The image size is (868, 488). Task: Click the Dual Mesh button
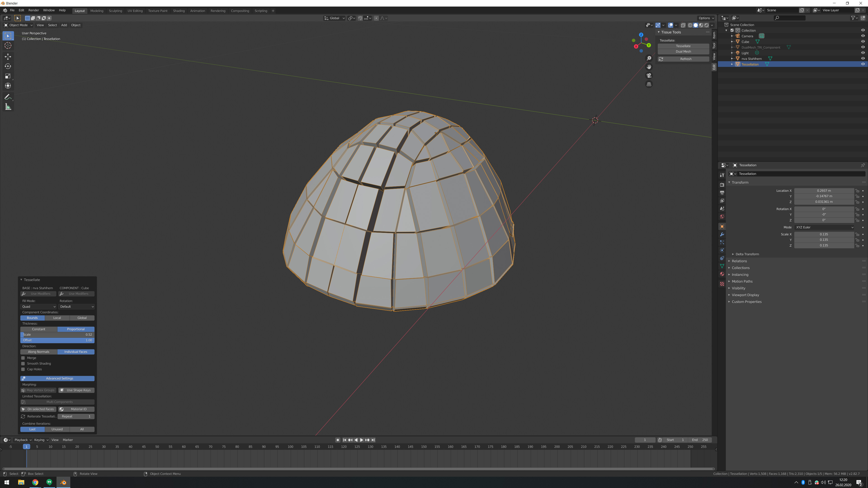[683, 52]
